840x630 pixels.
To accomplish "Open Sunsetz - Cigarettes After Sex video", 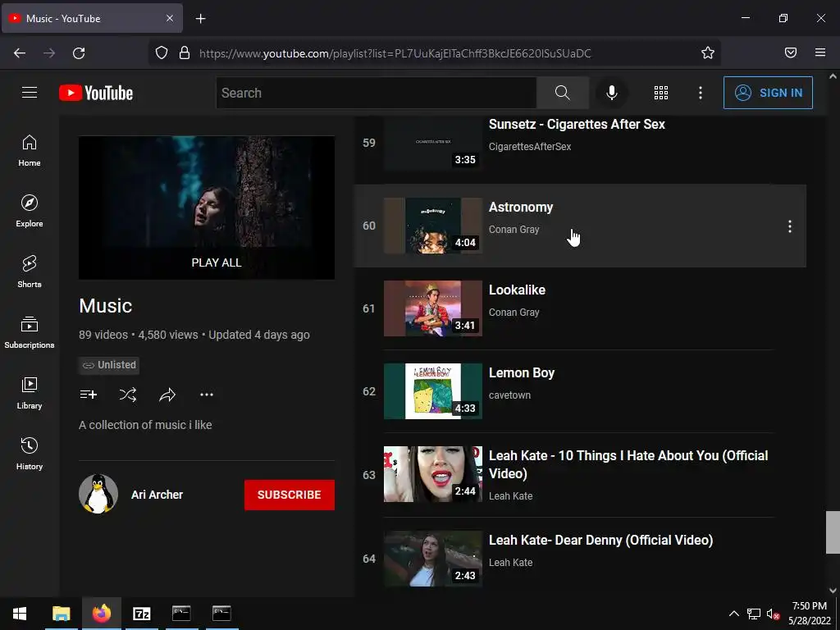I will (577, 125).
